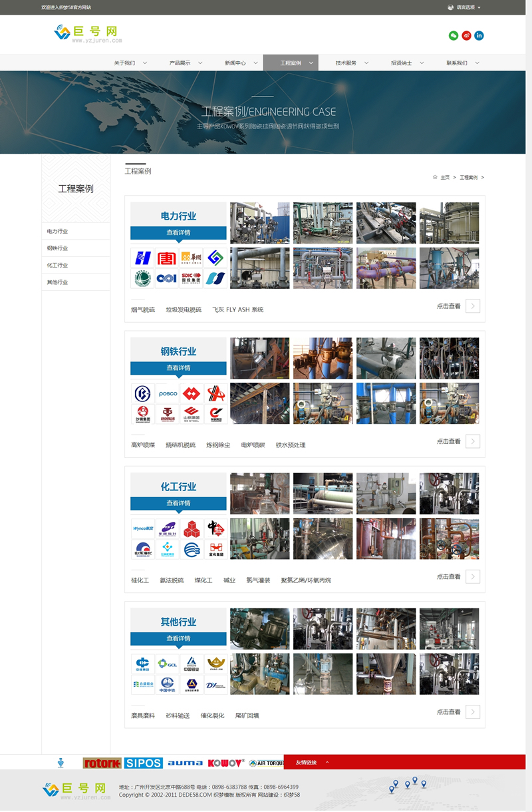Click the rotork brand logo in footer

(102, 763)
